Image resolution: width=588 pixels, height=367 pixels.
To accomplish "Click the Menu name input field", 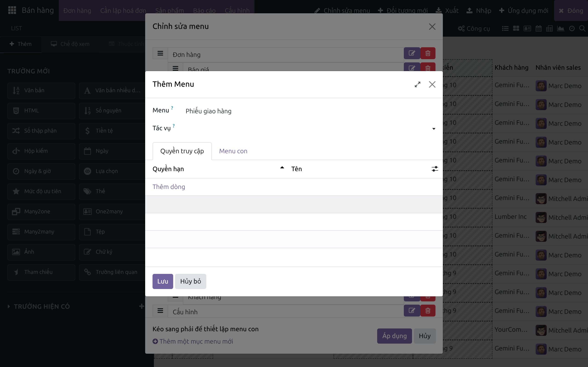I will 310,111.
